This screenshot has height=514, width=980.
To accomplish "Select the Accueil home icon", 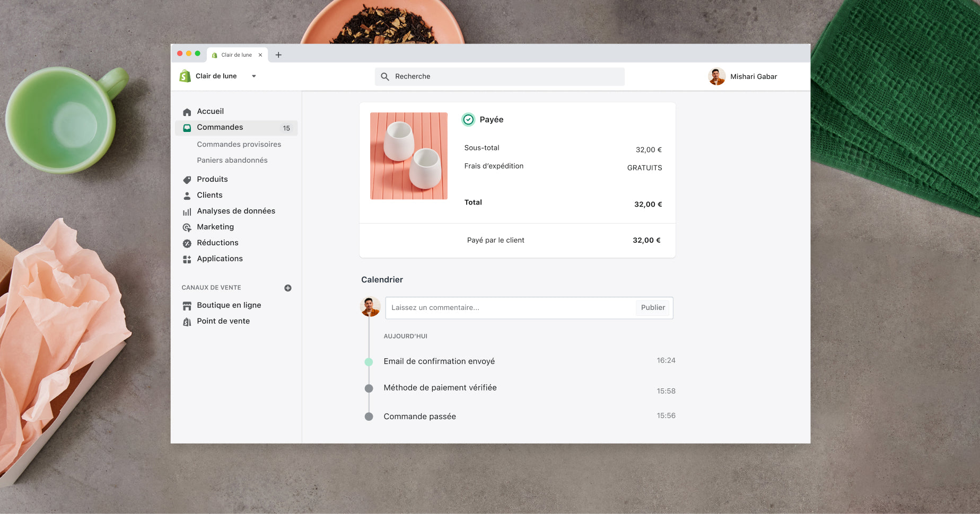I will coord(187,111).
